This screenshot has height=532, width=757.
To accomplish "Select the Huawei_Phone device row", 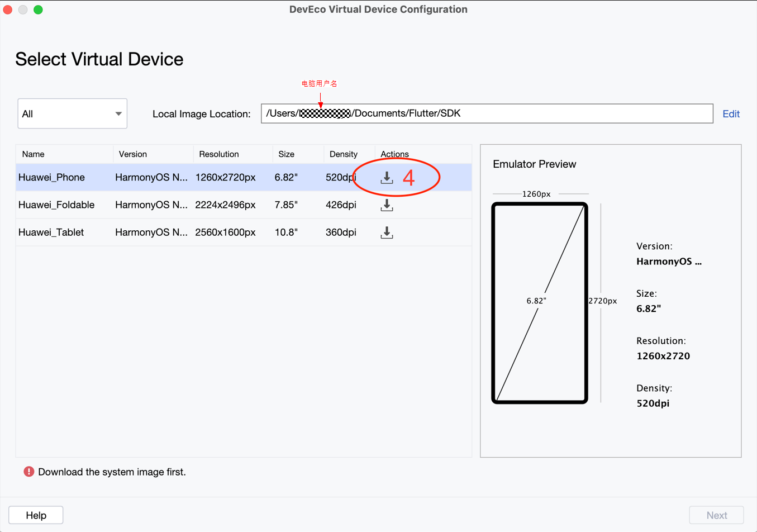I will pyautogui.click(x=51, y=177).
